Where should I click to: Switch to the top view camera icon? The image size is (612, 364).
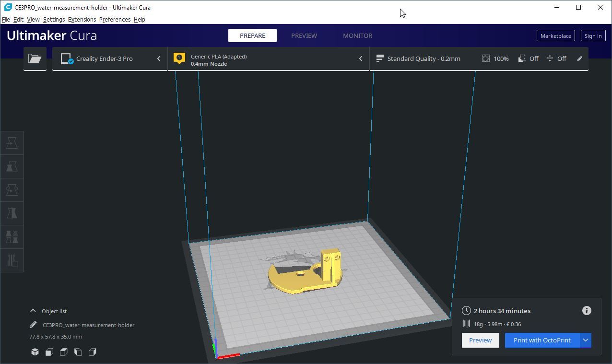[x=63, y=352]
